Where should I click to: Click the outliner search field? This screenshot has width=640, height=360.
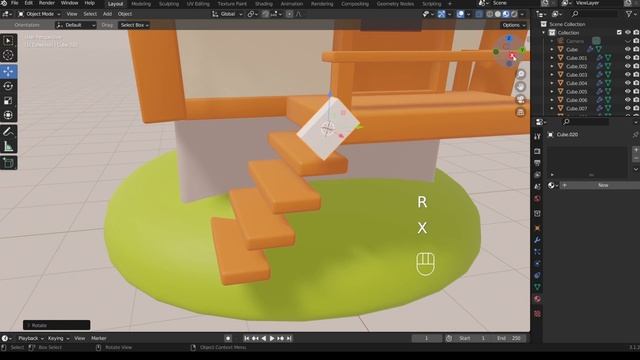click(x=594, y=14)
